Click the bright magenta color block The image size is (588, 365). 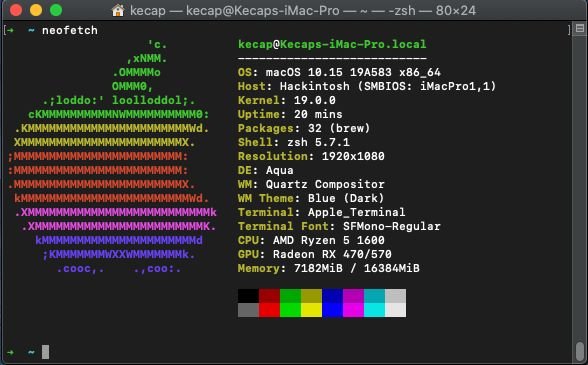353,310
